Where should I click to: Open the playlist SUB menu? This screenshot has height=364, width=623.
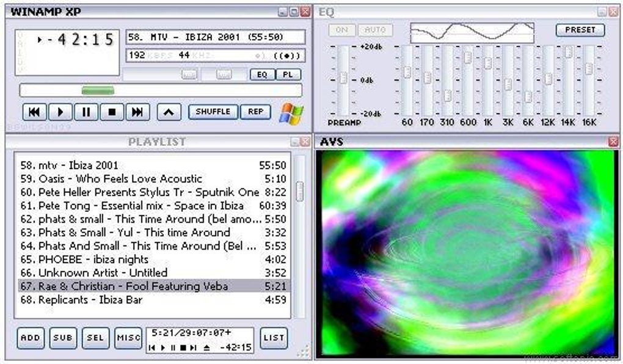click(x=63, y=338)
